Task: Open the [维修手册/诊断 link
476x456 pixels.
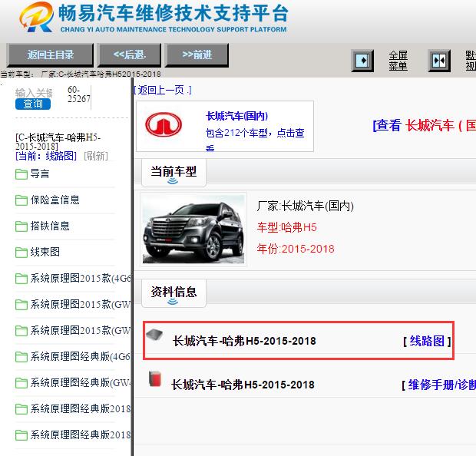Action: point(439,385)
